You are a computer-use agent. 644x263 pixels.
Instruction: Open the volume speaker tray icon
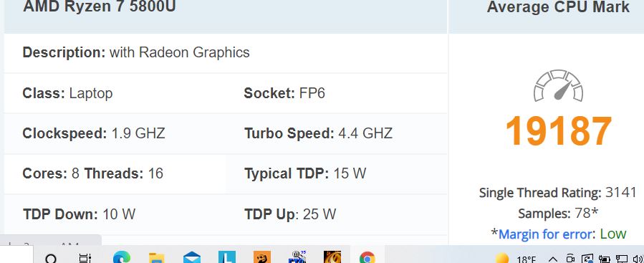tap(638, 259)
